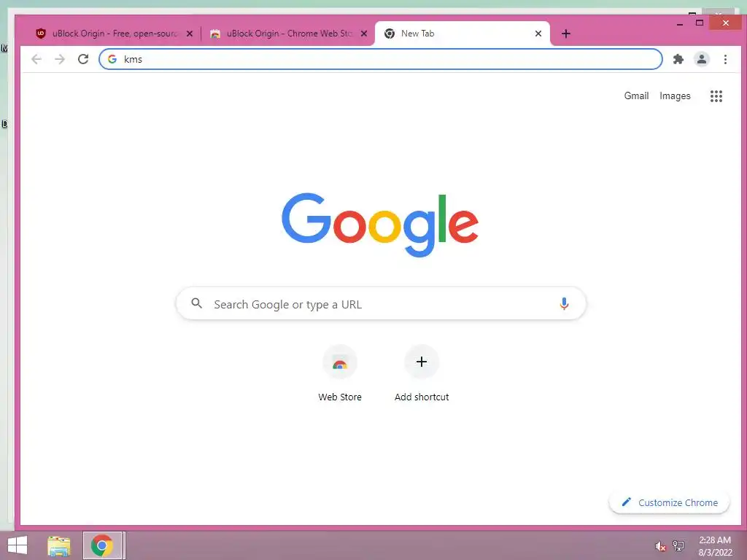Open the Web Store shortcut
This screenshot has width=747, height=560.
click(340, 374)
